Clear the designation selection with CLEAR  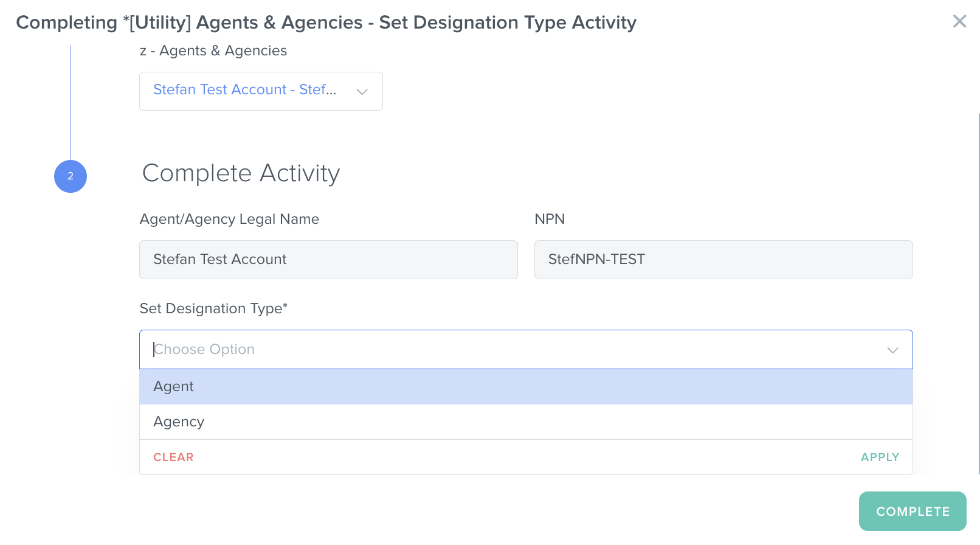pos(173,457)
